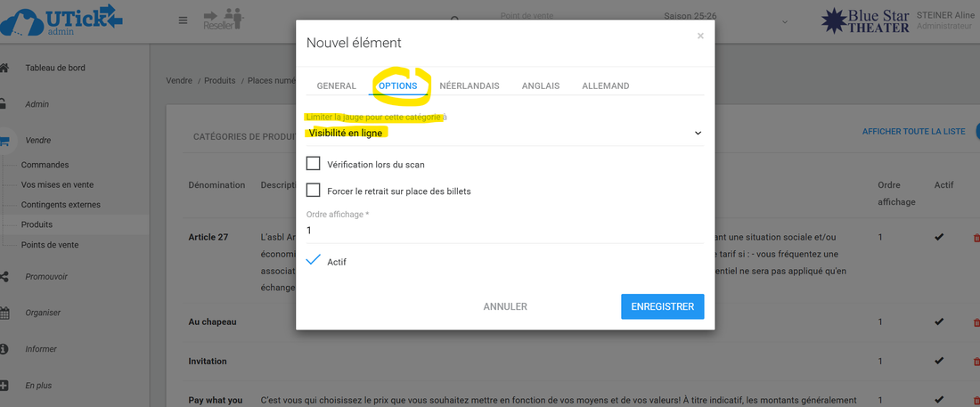
Task: Click the plus icon next to En plus
Action: pos(5,386)
